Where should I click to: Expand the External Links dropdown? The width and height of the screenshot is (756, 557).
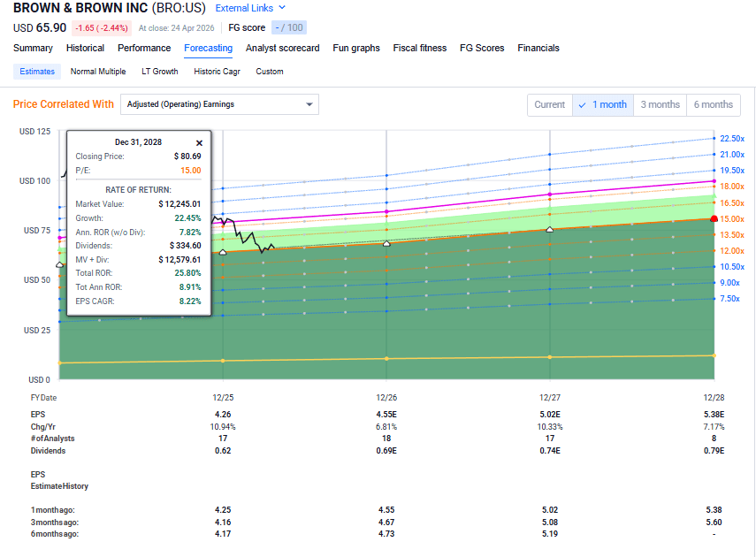pos(250,8)
